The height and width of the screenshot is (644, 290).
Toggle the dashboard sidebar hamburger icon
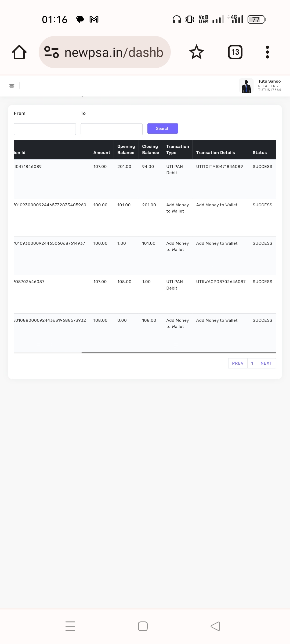tap(12, 86)
